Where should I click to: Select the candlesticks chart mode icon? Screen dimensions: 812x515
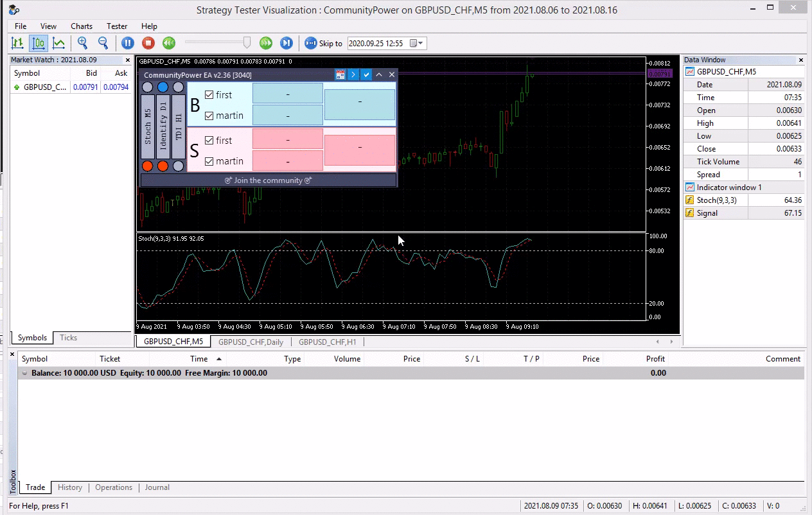tap(38, 43)
